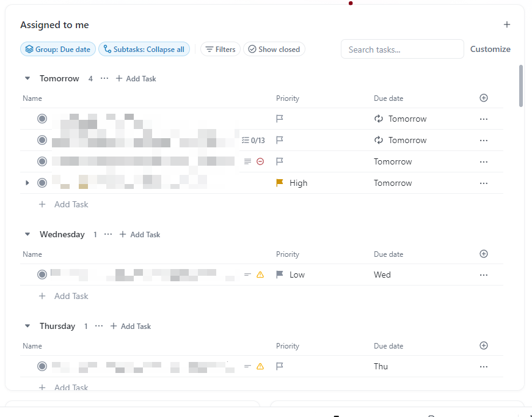Open the Thu due date cell
Screen dimensions: 532x417
[381, 366]
